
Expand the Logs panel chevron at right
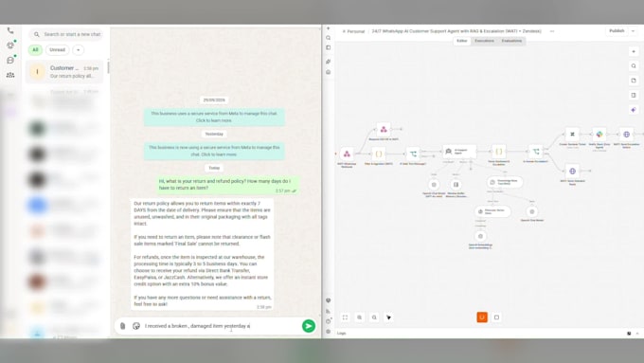click(x=637, y=334)
